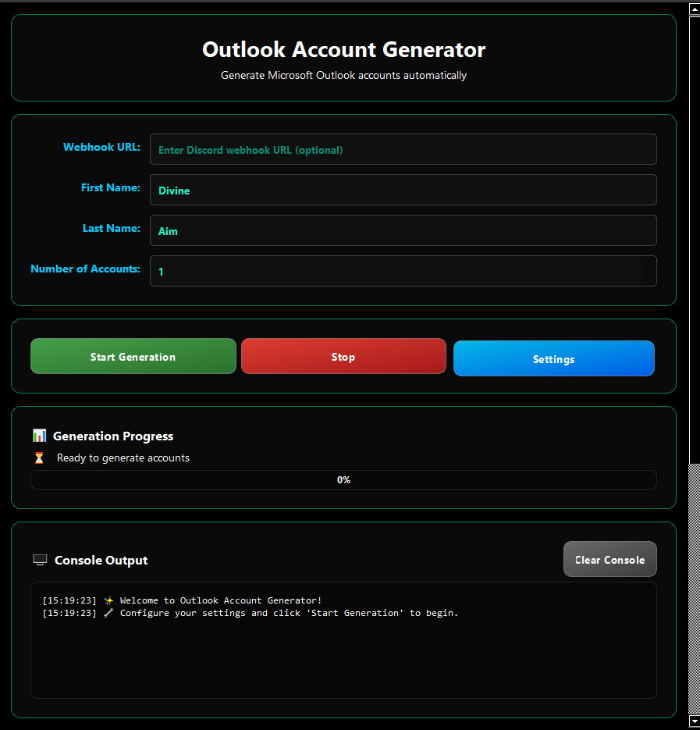
Task: Click the hourglass icon next to Ready status
Action: tap(39, 458)
